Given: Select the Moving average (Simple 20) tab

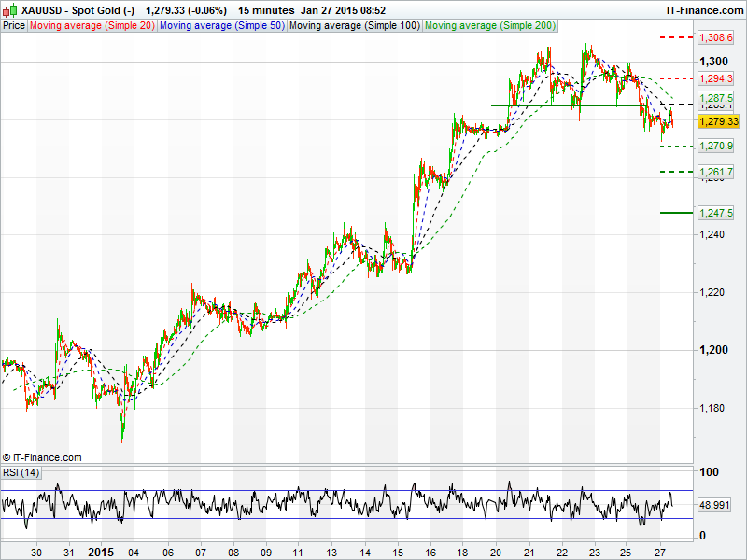Looking at the screenshot, I should (x=92, y=25).
